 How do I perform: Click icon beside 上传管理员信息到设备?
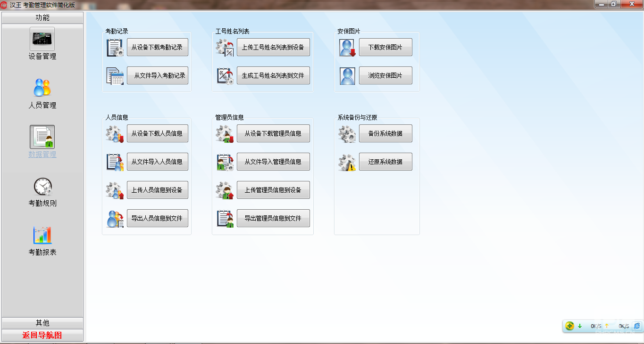pyautogui.click(x=225, y=190)
